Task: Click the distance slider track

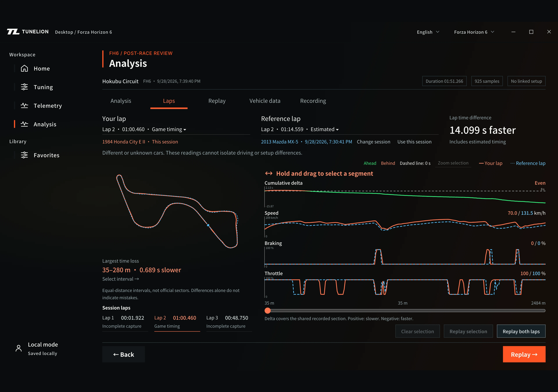Action: pos(405,310)
